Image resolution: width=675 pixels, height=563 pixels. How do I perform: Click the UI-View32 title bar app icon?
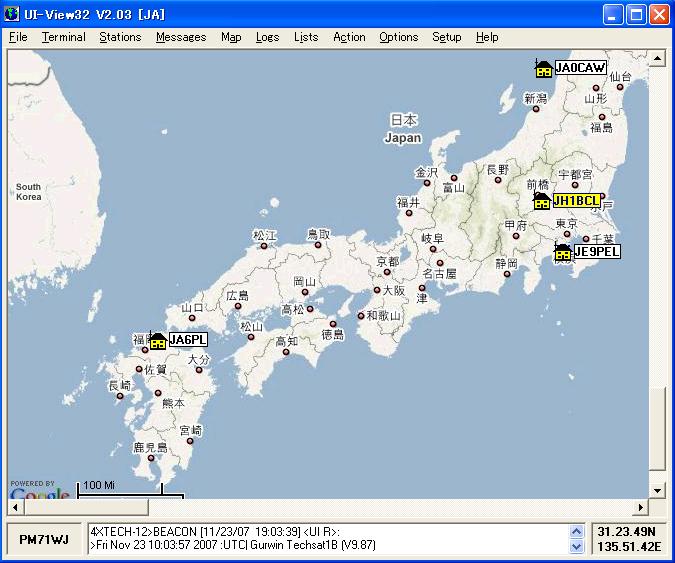13,13
